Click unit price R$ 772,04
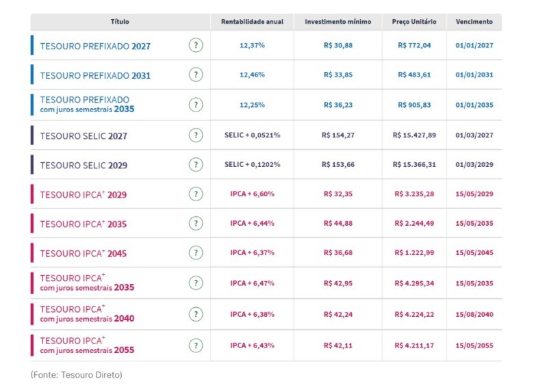 (414, 45)
